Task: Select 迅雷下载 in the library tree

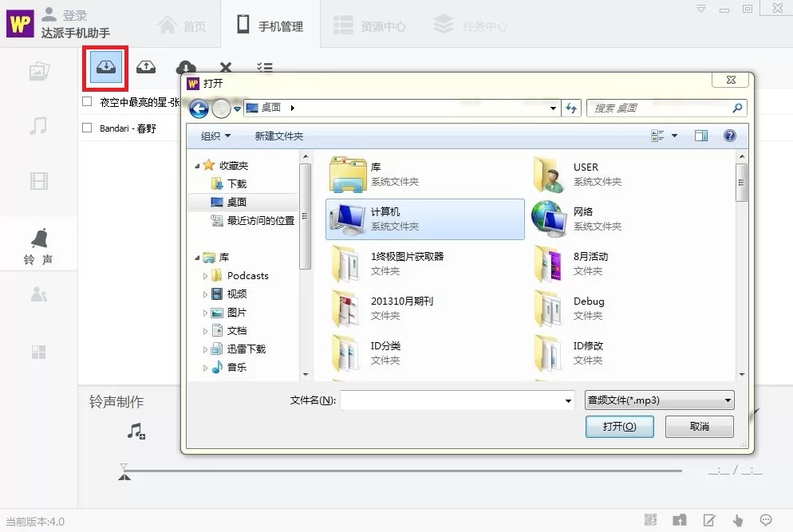Action: (239, 349)
